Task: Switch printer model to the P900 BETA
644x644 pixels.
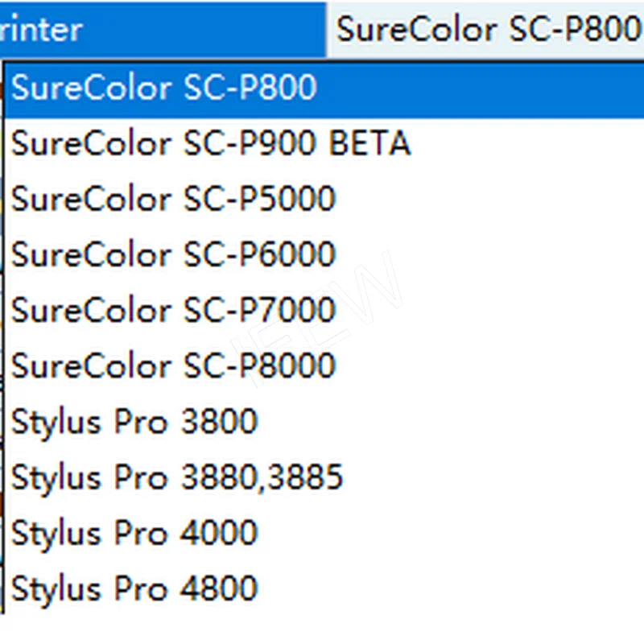Action: [211, 144]
